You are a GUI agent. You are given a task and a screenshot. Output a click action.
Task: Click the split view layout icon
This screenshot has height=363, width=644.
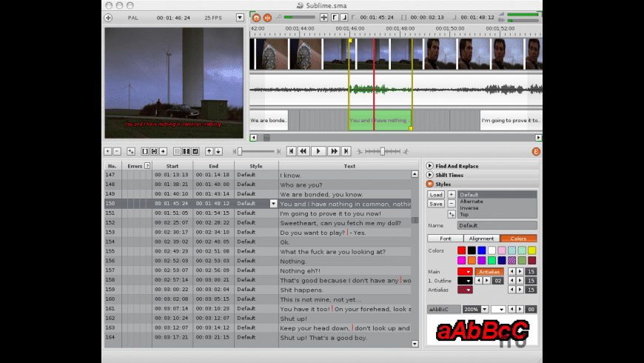[186, 151]
